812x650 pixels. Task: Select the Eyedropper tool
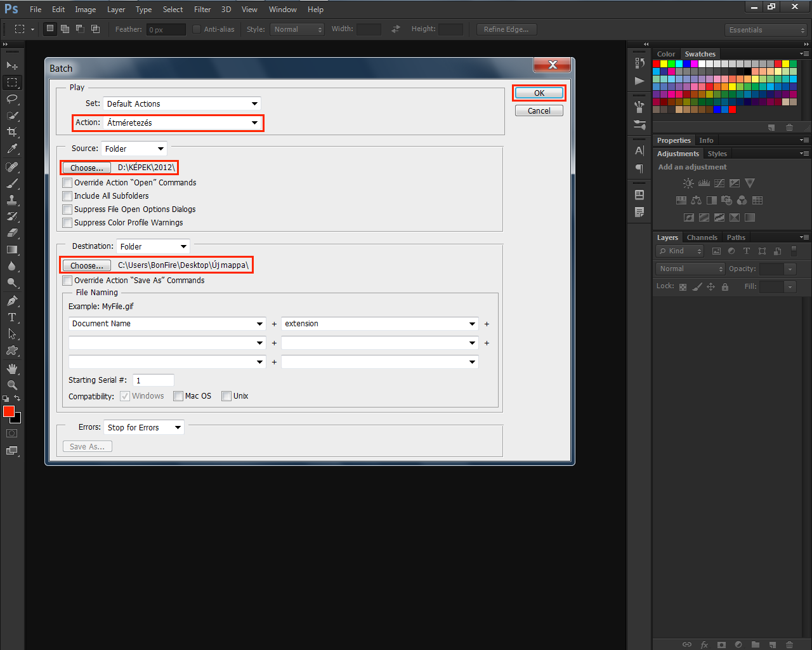(x=11, y=149)
